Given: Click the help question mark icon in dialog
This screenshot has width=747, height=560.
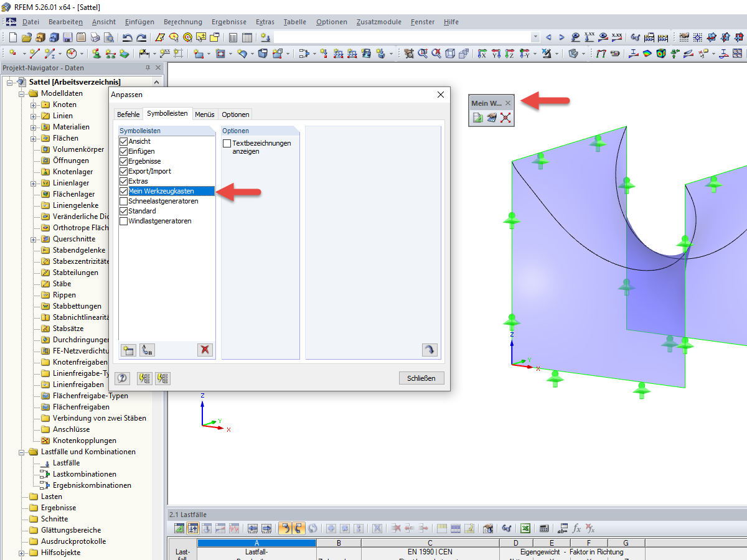Looking at the screenshot, I should tap(123, 378).
